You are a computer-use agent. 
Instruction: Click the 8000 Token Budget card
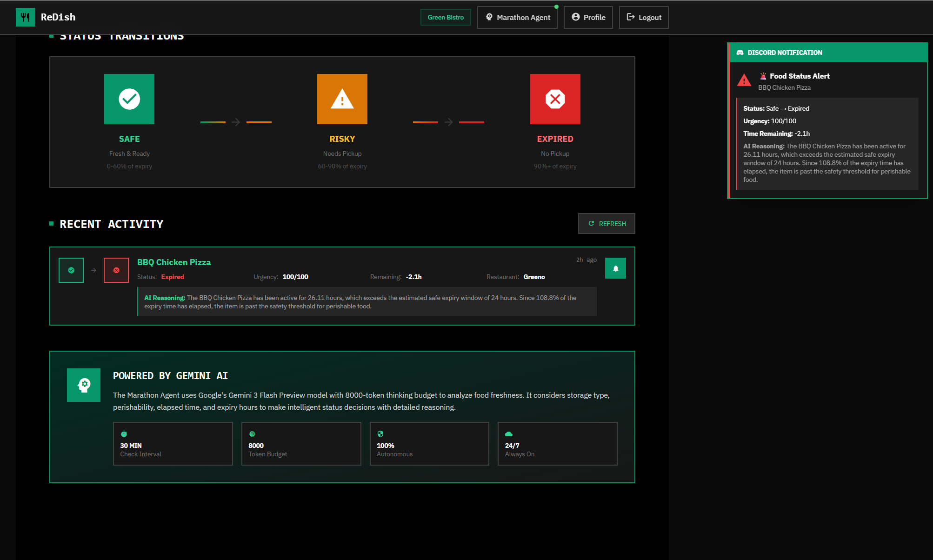pos(301,444)
